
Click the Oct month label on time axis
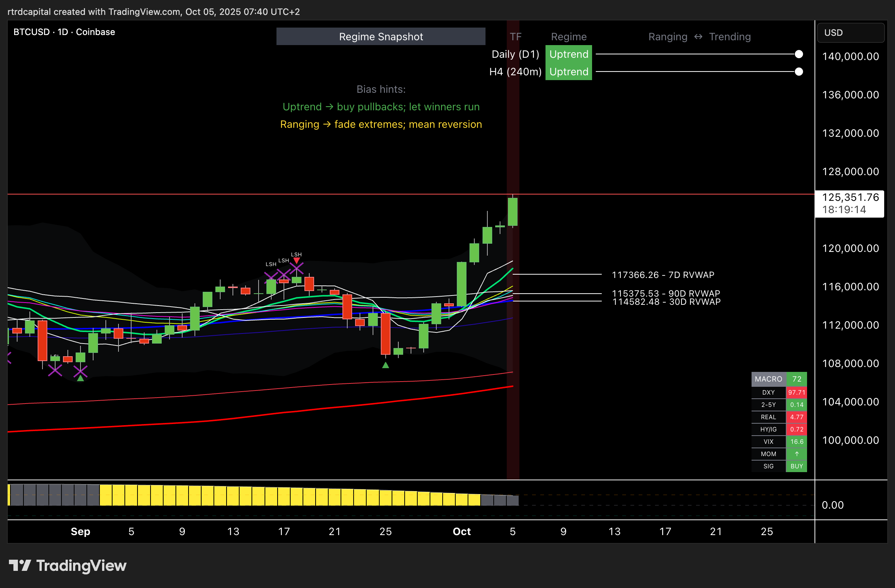(461, 531)
